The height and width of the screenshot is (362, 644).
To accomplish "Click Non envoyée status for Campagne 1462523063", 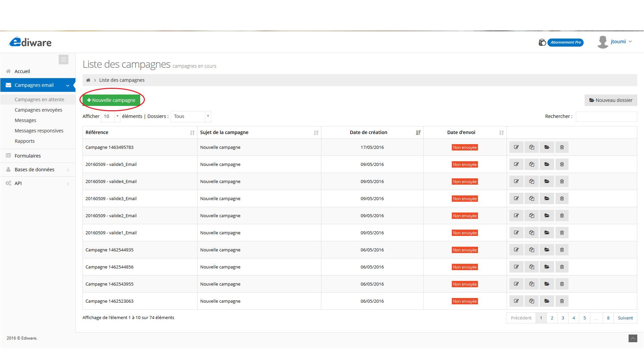I will tap(465, 301).
